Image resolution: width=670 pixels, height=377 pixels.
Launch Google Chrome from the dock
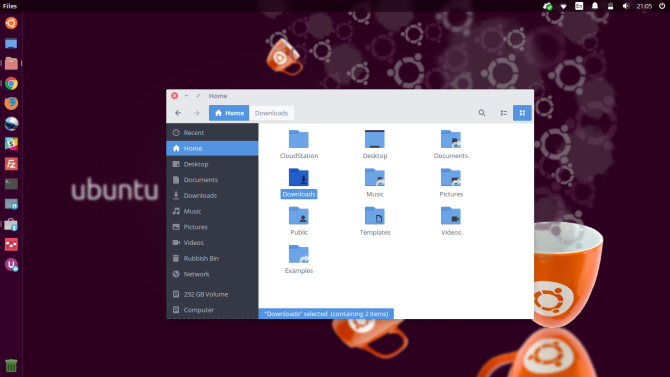click(x=11, y=83)
